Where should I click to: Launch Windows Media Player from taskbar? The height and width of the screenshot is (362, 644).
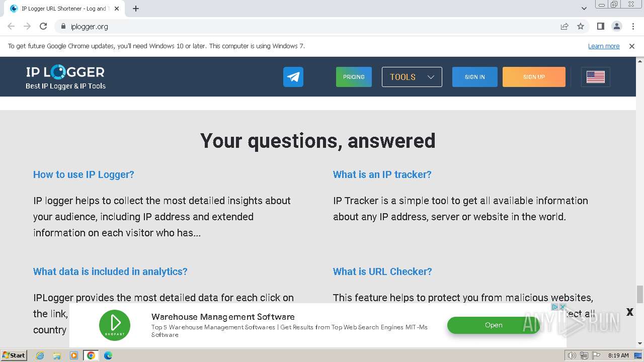point(74,355)
